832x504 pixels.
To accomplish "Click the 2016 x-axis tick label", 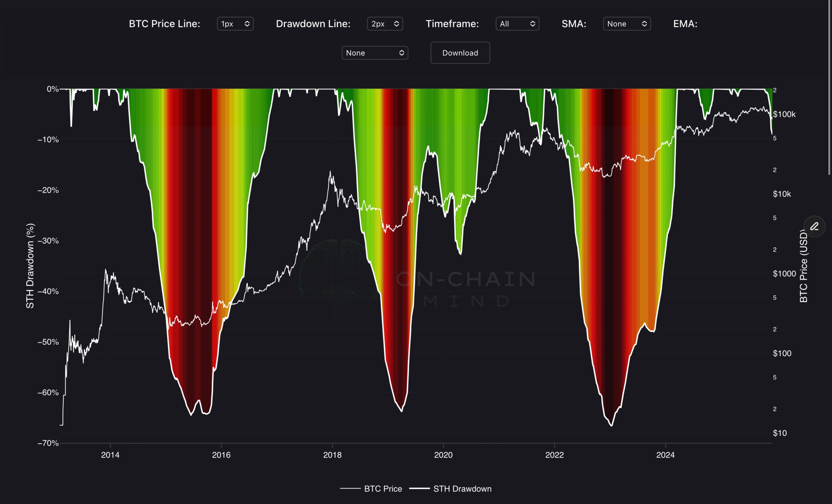I will coord(221,455).
